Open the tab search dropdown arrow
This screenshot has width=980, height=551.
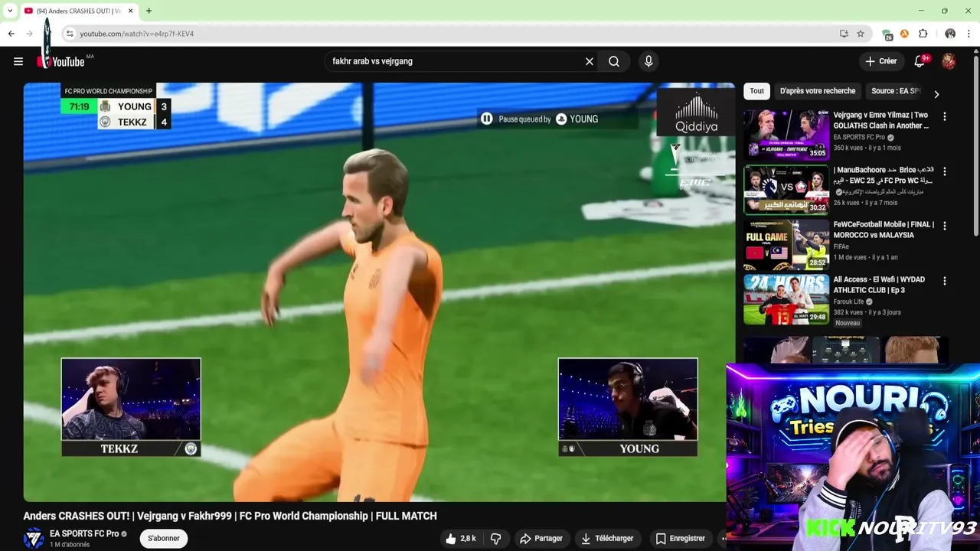click(10, 11)
